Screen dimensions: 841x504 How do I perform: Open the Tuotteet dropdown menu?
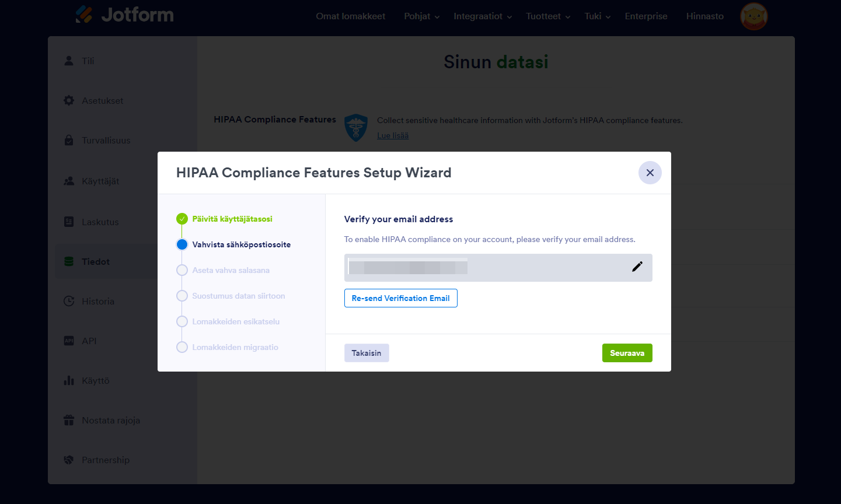click(547, 16)
